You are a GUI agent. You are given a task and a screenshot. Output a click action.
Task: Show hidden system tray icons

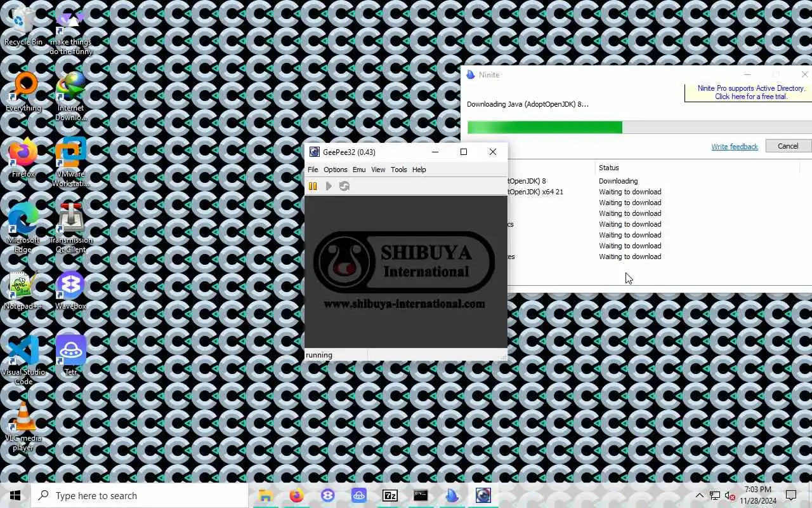pos(699,495)
